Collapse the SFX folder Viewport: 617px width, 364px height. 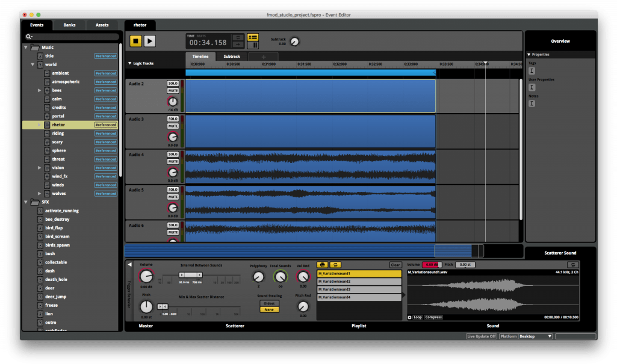pos(26,202)
